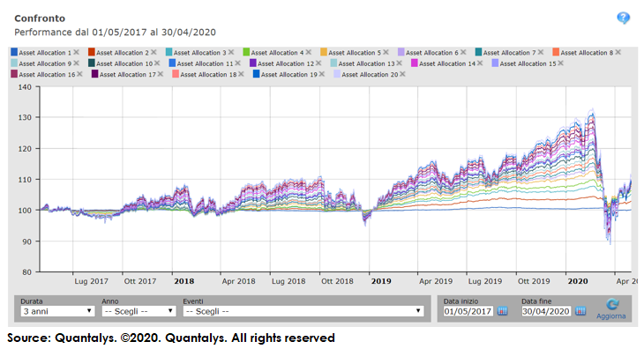
Task: Click the 2019 x-axis label
Action: pyautogui.click(x=381, y=281)
